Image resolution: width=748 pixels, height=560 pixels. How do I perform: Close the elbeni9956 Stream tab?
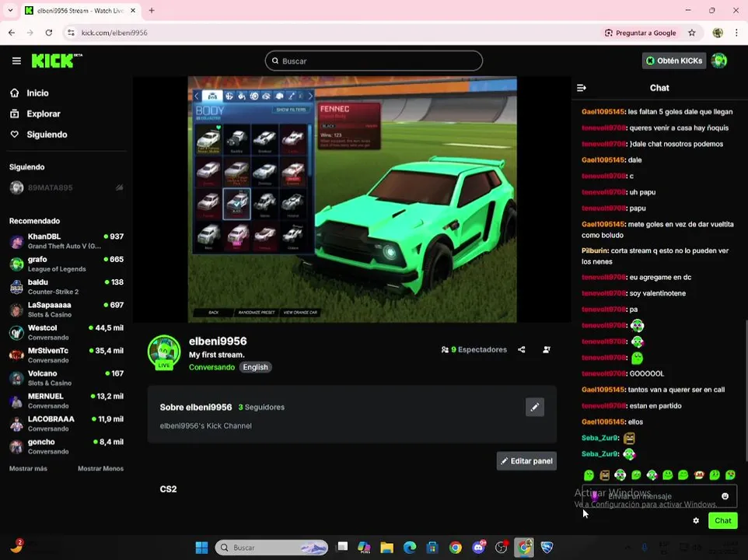click(133, 10)
